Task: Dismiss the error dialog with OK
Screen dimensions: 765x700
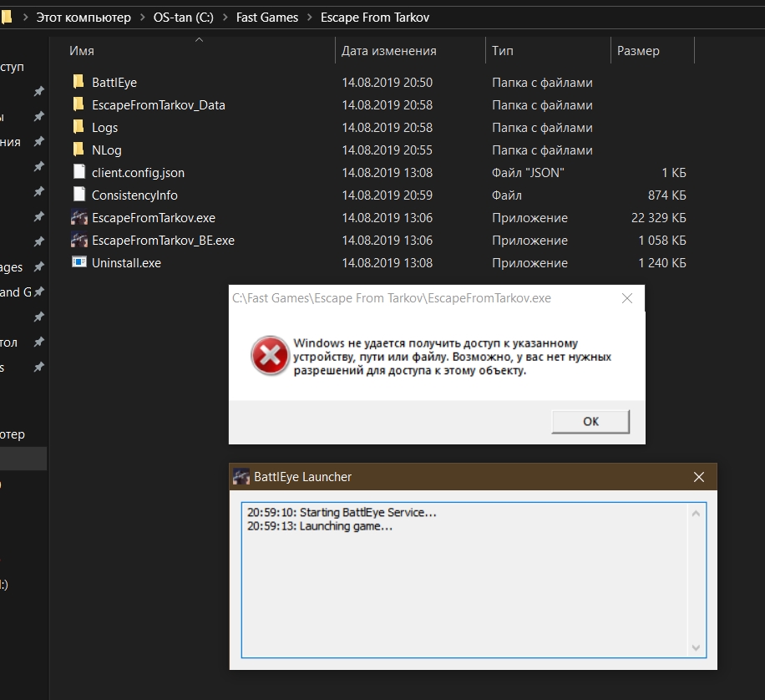Action: (x=590, y=421)
